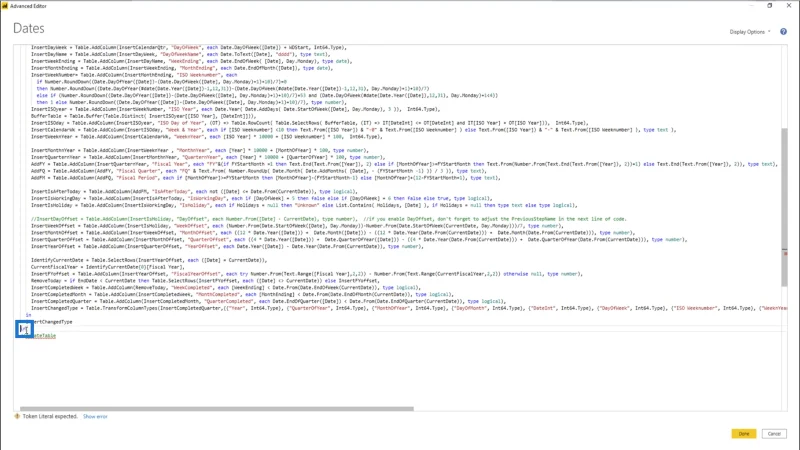
Task: Click the IdentifyCurrentDate code line
Action: pyautogui.click(x=149, y=260)
